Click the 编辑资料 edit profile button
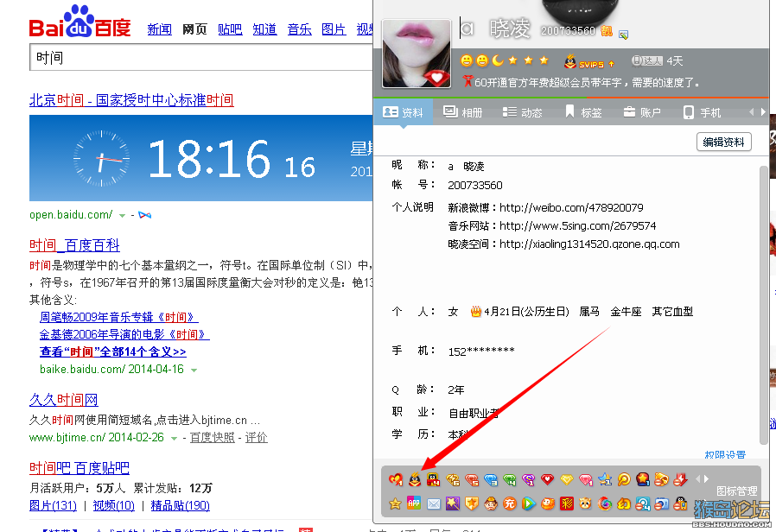This screenshot has width=776, height=532. (723, 142)
